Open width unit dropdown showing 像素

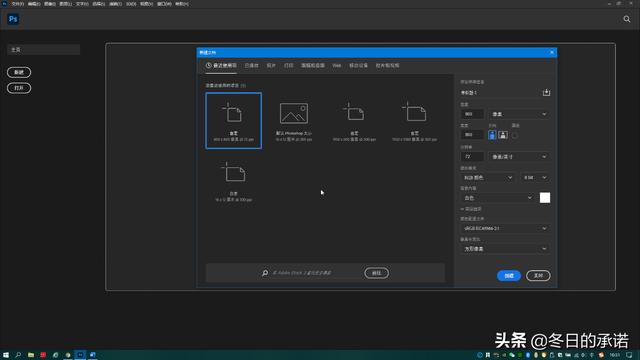point(519,114)
